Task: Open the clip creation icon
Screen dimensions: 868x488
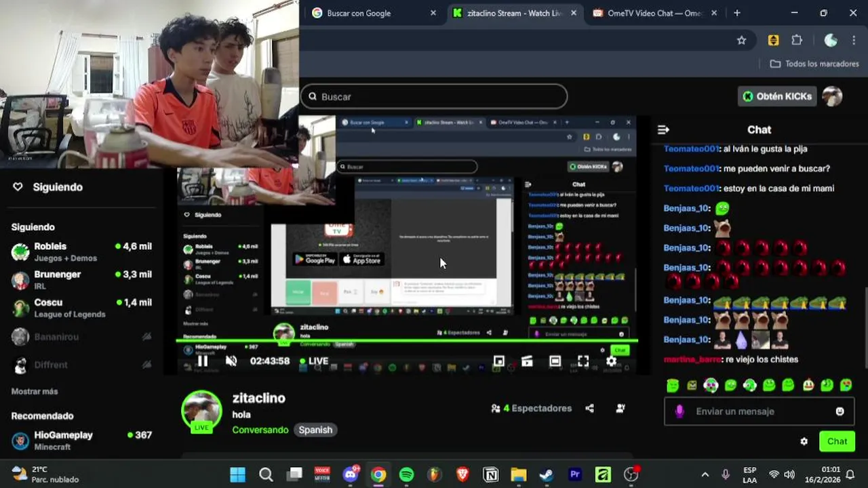Action: pyautogui.click(x=527, y=361)
